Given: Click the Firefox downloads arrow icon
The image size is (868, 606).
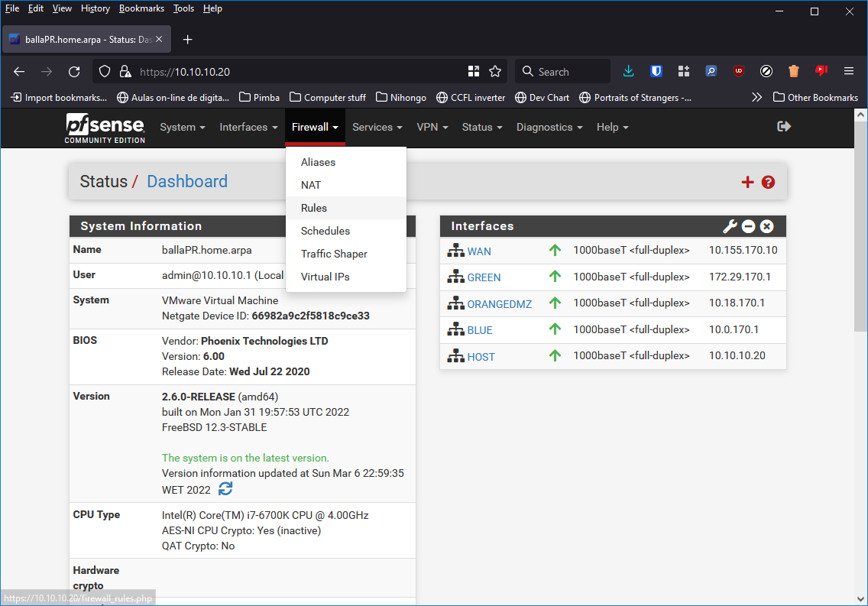Looking at the screenshot, I should pos(628,71).
